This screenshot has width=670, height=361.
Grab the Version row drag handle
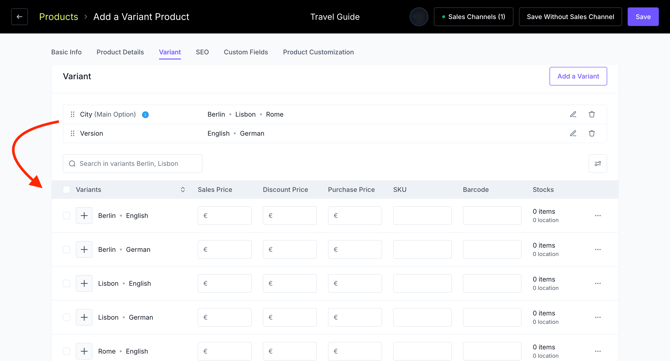[72, 133]
